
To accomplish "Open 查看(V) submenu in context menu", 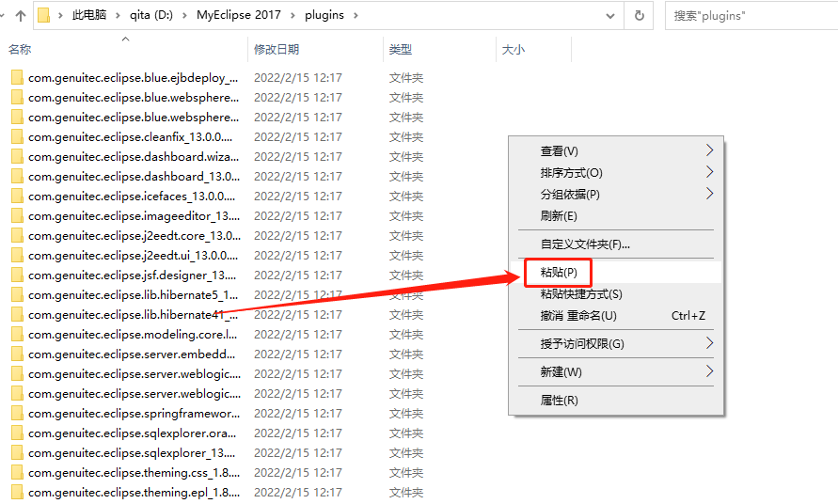I will (616, 151).
